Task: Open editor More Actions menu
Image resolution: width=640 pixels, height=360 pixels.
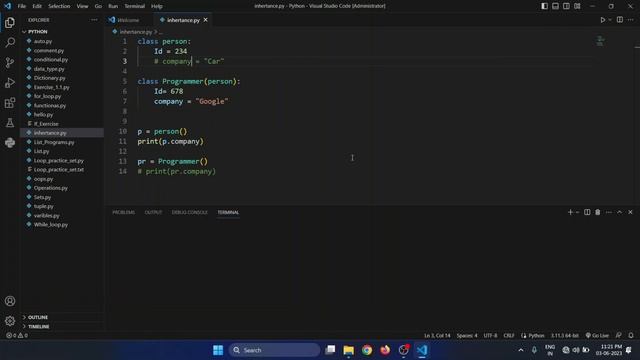Action: 631,20
